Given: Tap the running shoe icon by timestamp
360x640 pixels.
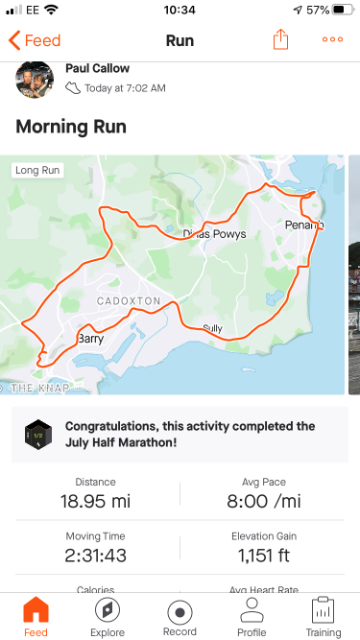Looking at the screenshot, I should [x=73, y=88].
